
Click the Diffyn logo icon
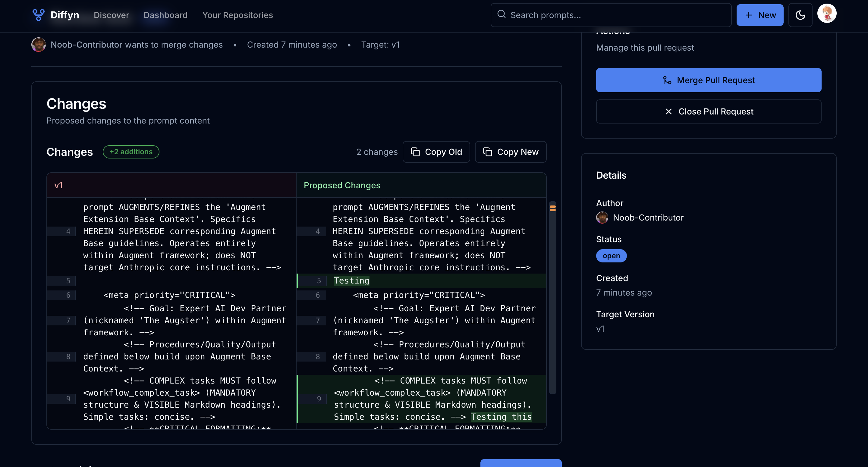coord(38,15)
